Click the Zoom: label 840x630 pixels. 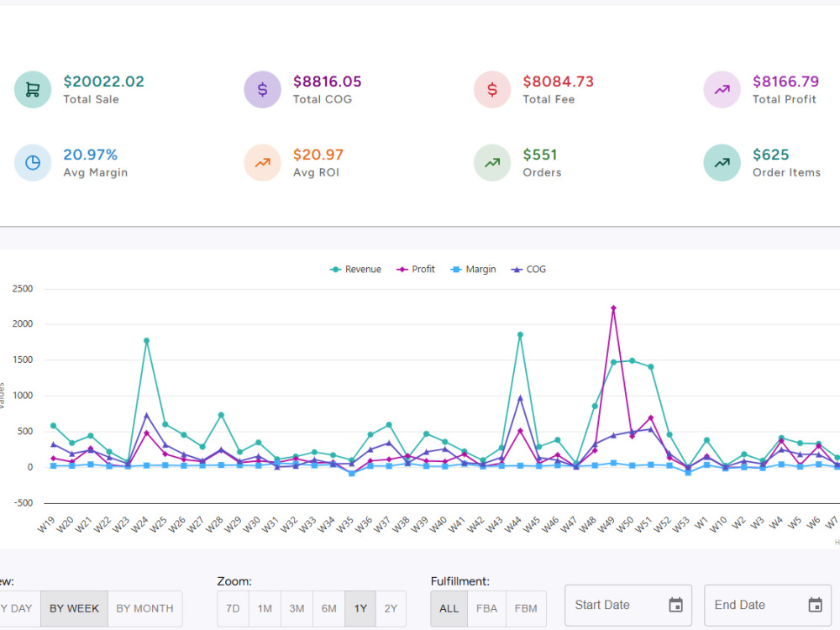click(x=234, y=581)
